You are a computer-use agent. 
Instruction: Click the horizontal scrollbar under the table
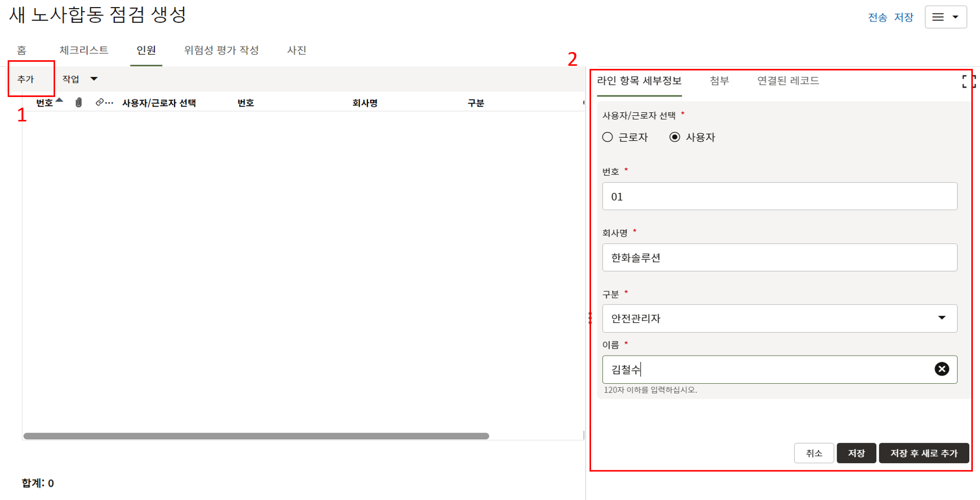point(256,436)
